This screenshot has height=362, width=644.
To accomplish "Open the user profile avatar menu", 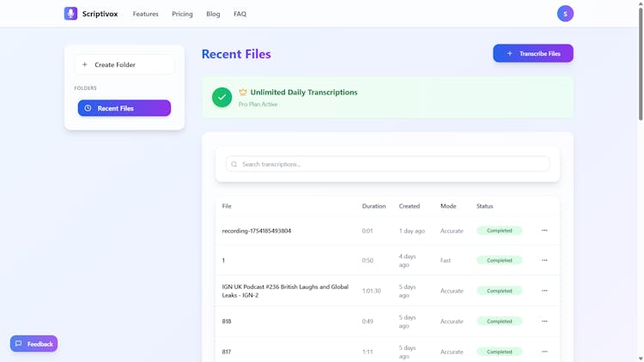I will [x=565, y=14].
